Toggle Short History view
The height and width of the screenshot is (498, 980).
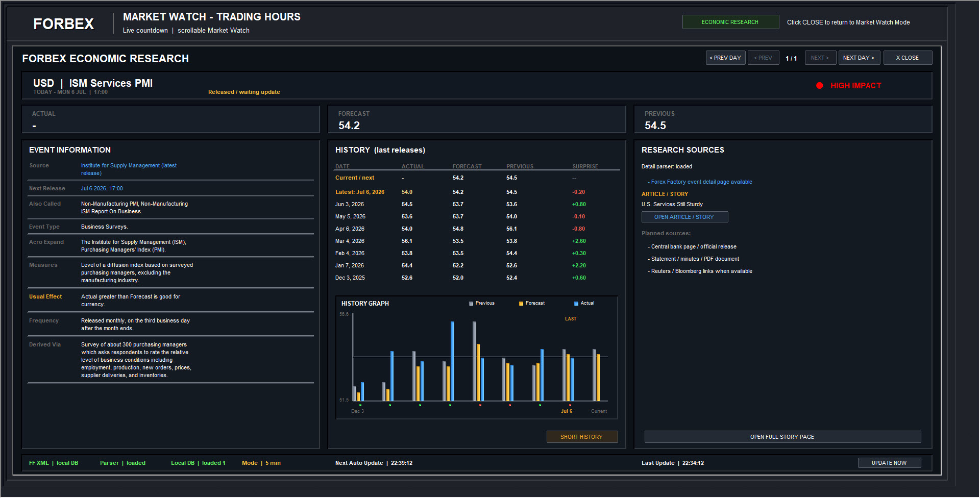tap(582, 437)
